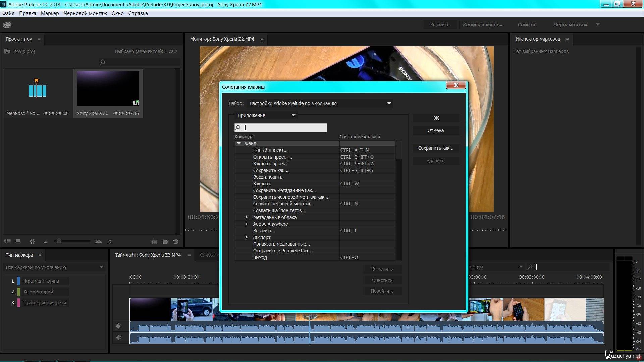
Task: Open Marker Inspector panel menu icon
Action: pyautogui.click(x=567, y=39)
